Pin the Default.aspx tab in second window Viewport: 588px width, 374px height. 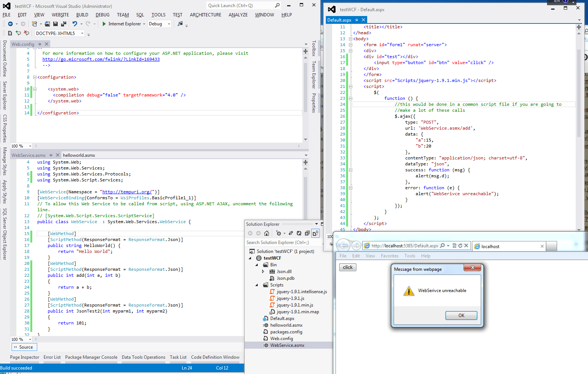coord(357,20)
